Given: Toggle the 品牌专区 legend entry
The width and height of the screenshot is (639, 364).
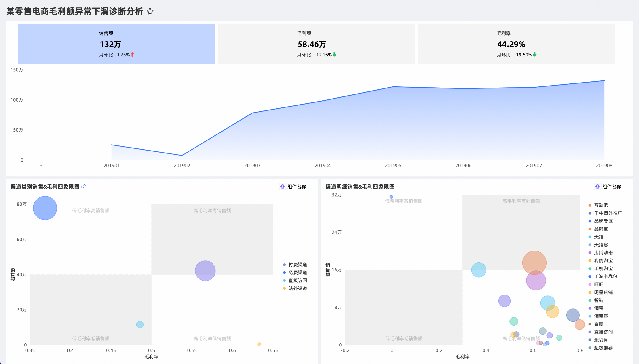Looking at the screenshot, I should [601, 221].
